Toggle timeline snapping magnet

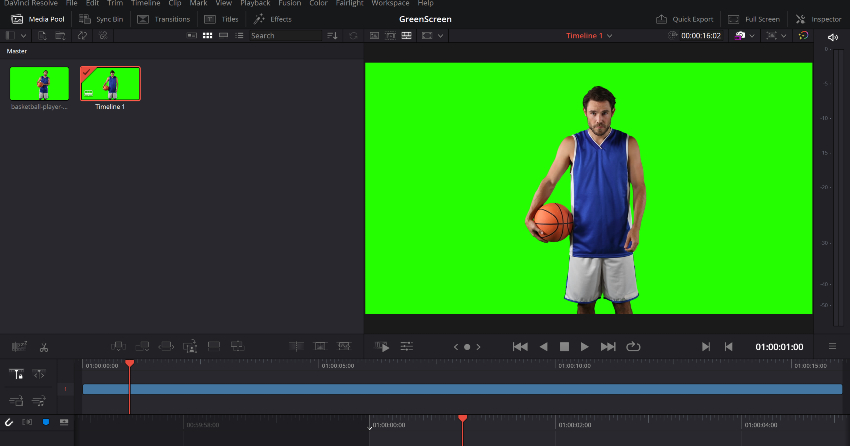10,423
